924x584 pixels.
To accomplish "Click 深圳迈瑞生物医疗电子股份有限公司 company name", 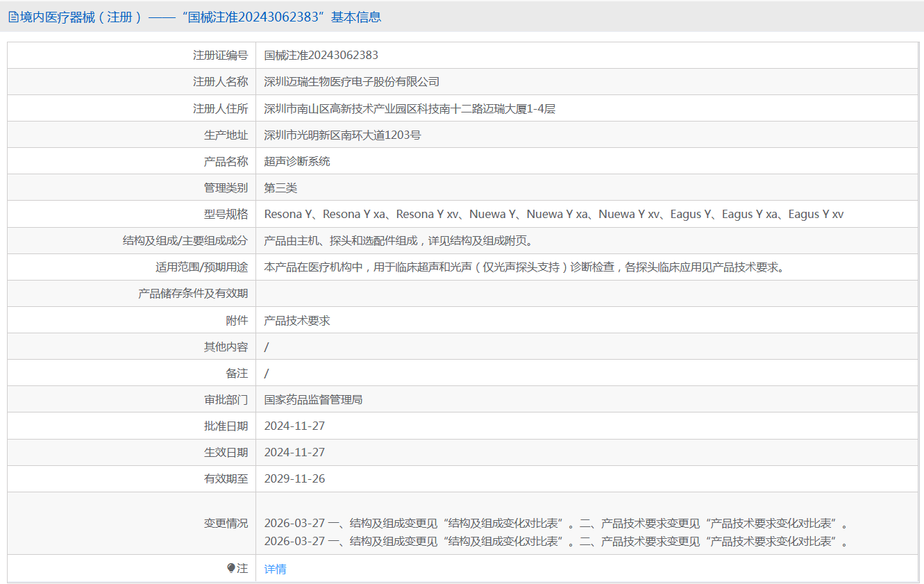I will [x=352, y=81].
